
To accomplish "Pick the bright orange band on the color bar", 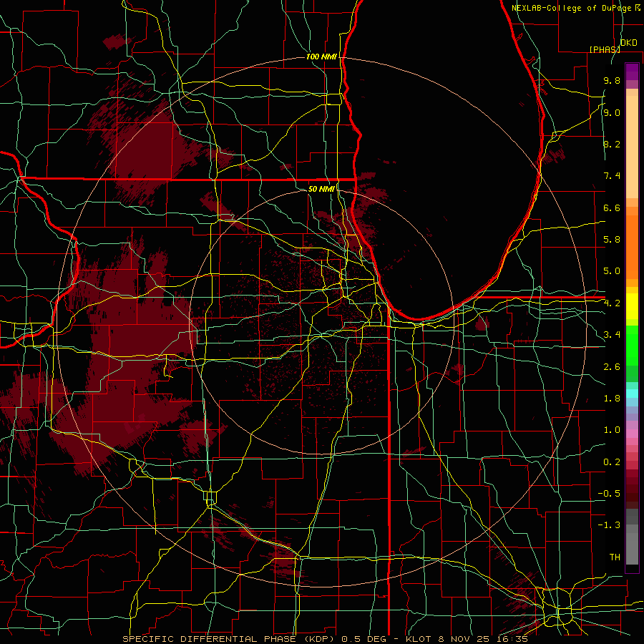I will (632, 247).
